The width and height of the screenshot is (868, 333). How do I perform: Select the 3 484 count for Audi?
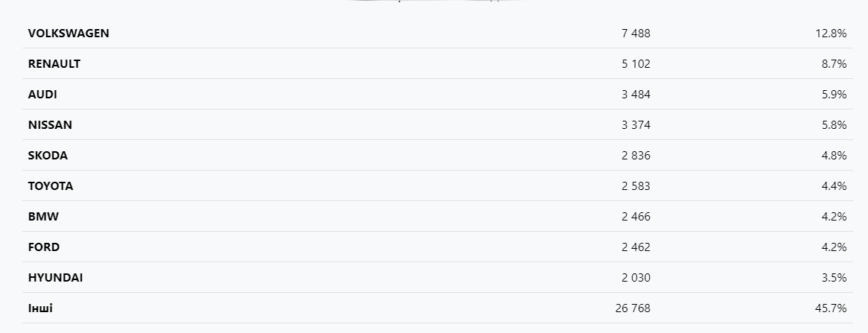tap(635, 95)
